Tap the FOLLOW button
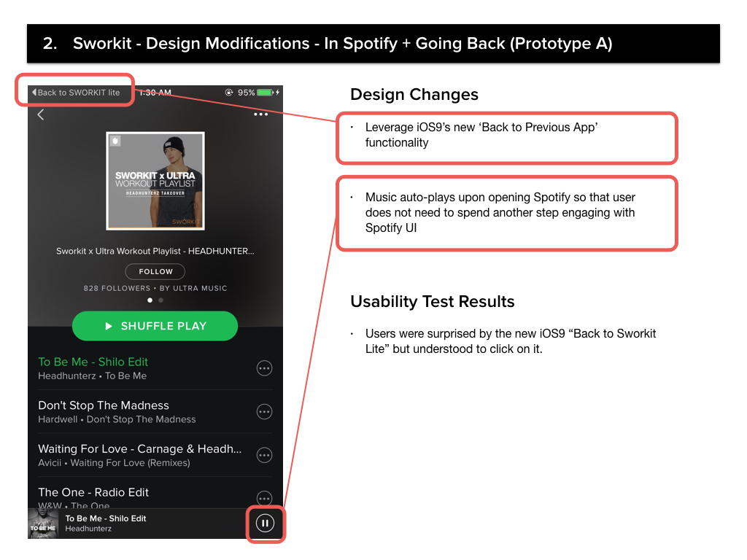The height and width of the screenshot is (560, 747). (155, 271)
